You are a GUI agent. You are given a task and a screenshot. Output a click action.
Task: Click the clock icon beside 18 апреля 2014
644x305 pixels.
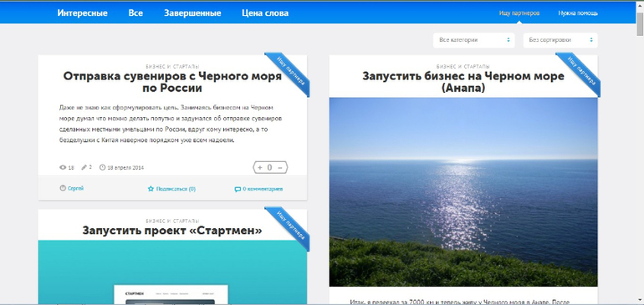click(102, 167)
